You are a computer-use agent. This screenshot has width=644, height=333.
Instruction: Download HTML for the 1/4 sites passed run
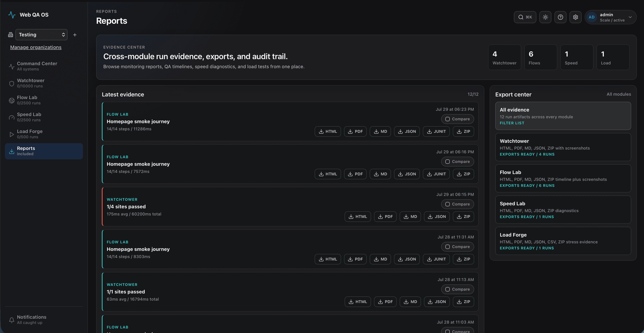tap(358, 217)
